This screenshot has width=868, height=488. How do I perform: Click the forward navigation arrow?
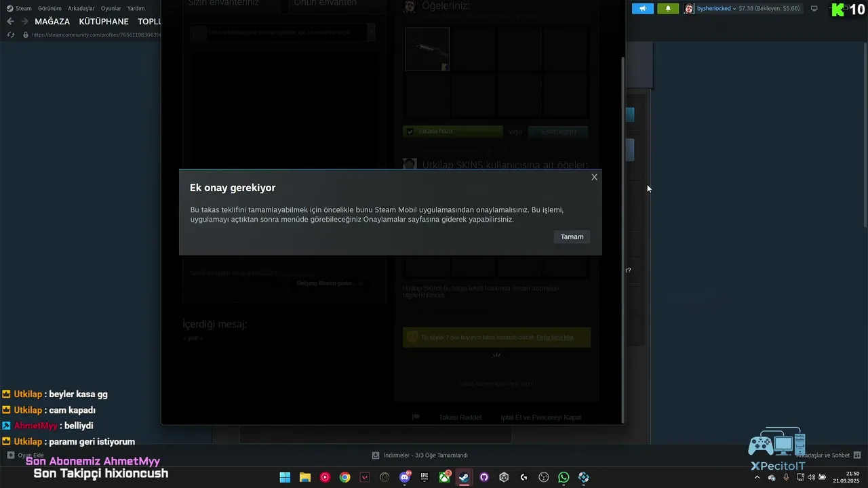[x=24, y=22]
